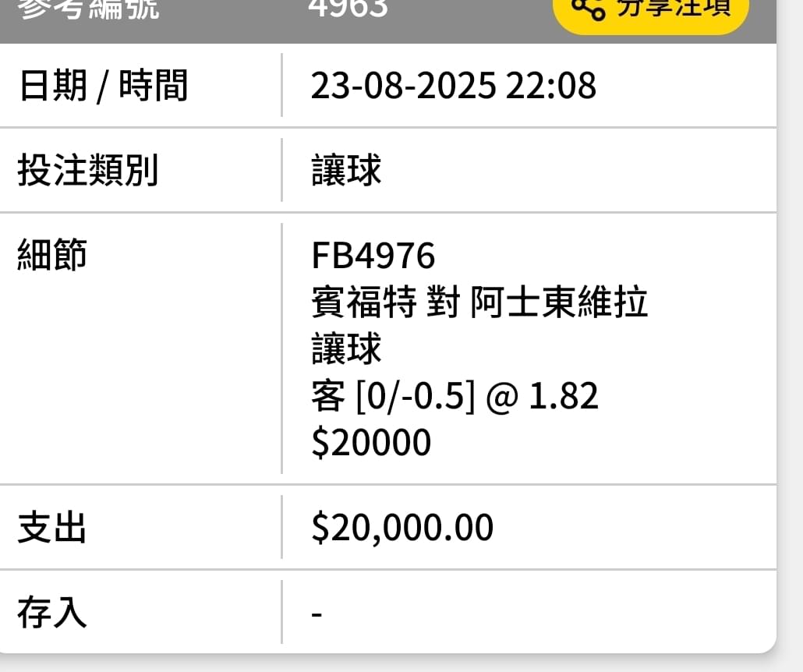Screen dimensions: 803x672
Task: Select the 細節 row label
Action: click(x=52, y=254)
